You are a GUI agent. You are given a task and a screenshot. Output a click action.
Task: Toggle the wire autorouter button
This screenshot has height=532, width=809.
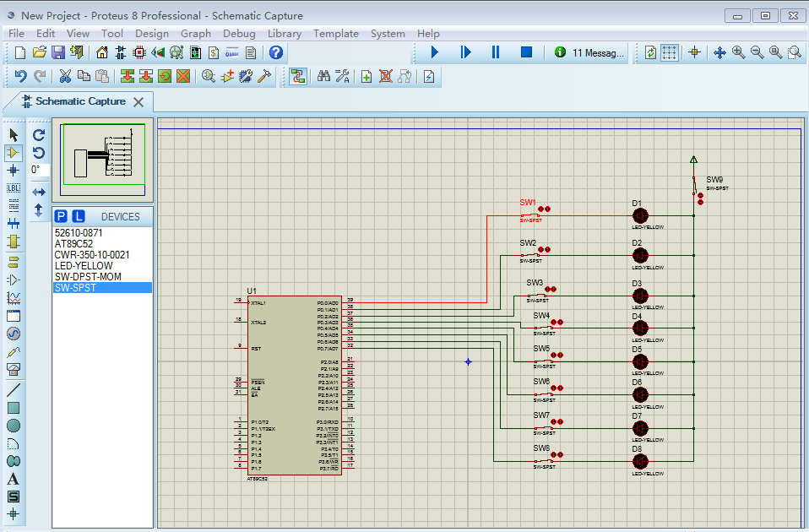click(x=297, y=76)
